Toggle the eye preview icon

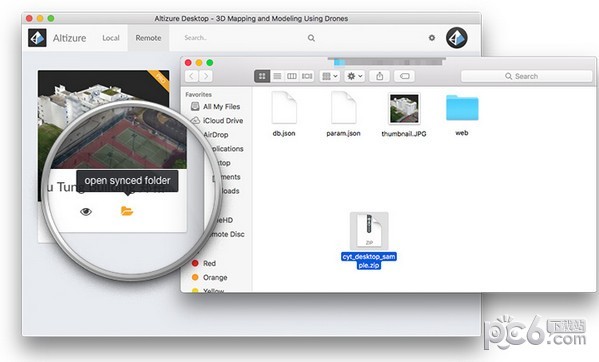[86, 212]
